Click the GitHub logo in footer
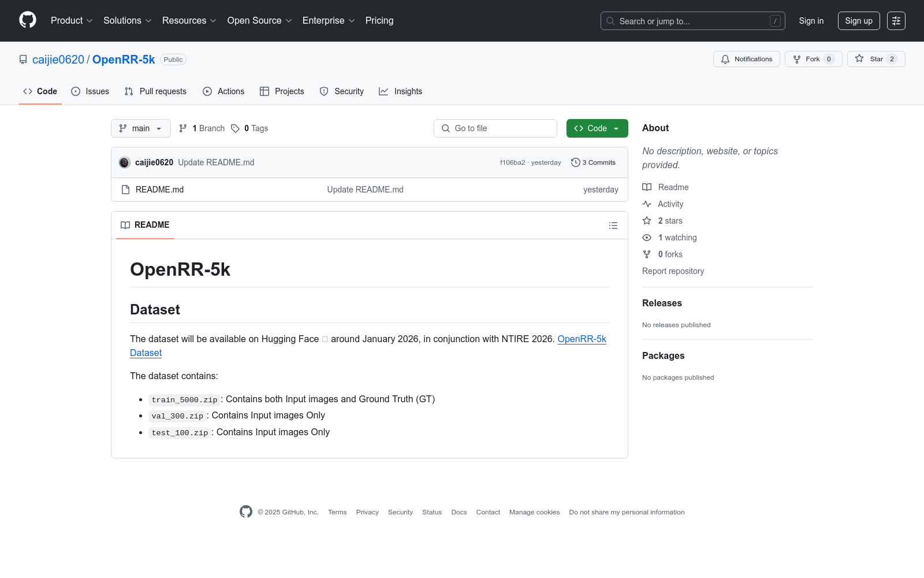 246,512
